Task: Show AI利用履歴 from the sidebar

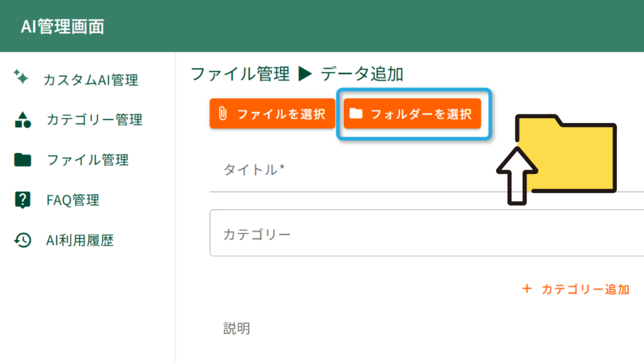Action: pyautogui.click(x=80, y=240)
